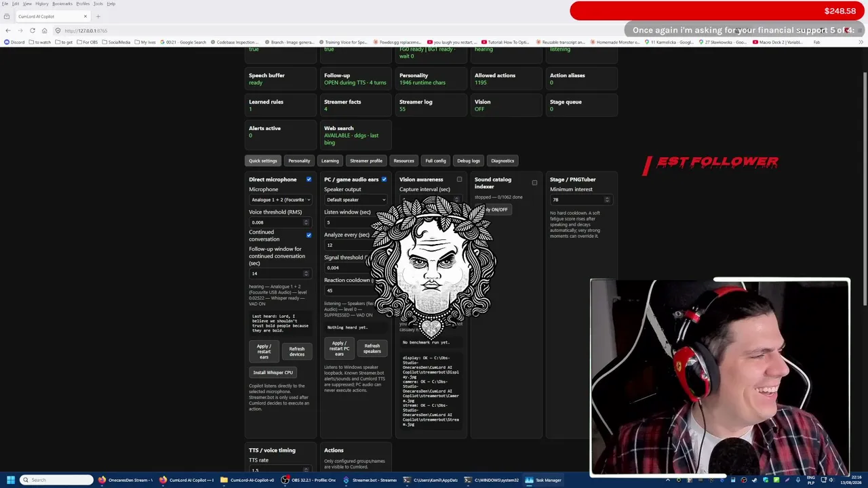868x488 pixels.
Task: Open Task Manager from the taskbar
Action: point(545,480)
